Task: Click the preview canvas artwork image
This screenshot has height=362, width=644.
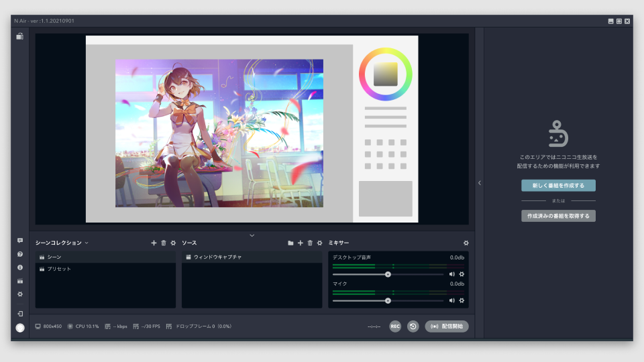Action: point(219,133)
